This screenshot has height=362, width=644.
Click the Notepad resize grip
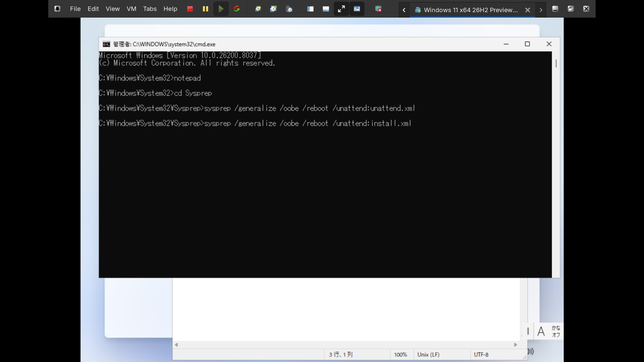pos(524,357)
